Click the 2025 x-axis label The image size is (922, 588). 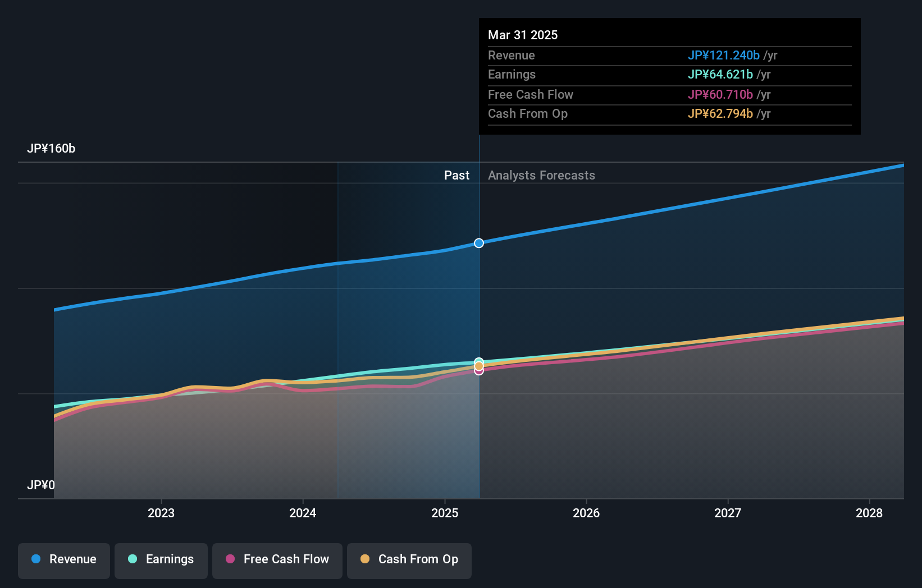445,513
